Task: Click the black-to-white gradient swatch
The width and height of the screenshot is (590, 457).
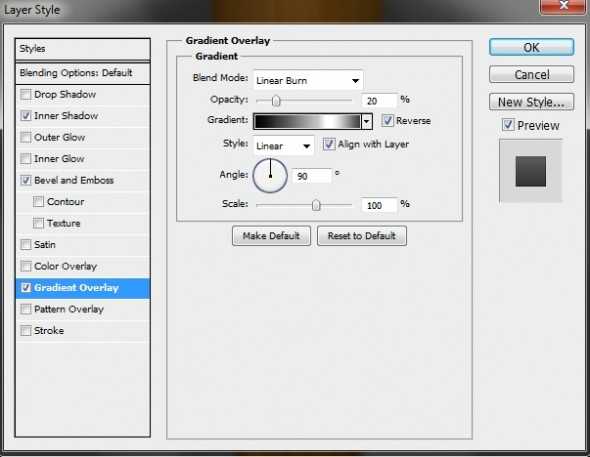Action: click(307, 121)
